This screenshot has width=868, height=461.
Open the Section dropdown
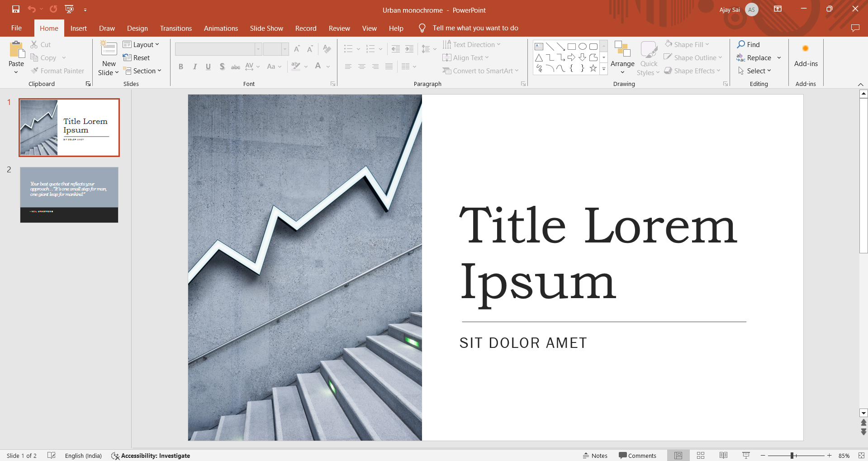142,71
